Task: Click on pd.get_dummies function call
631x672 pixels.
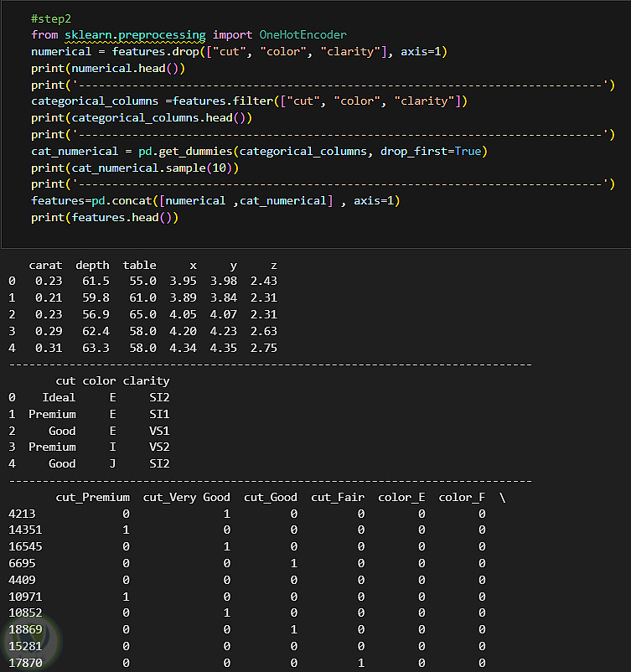Action: pos(186,151)
